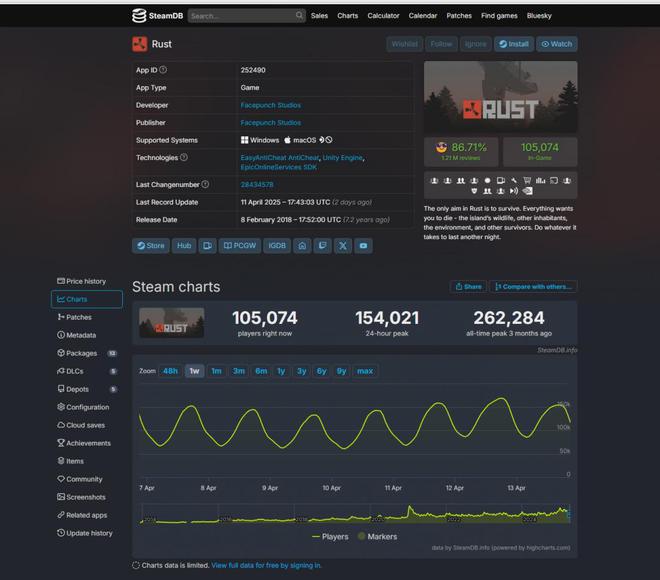Open the Achievements sidebar item
This screenshot has height=580, width=660.
click(x=86, y=443)
